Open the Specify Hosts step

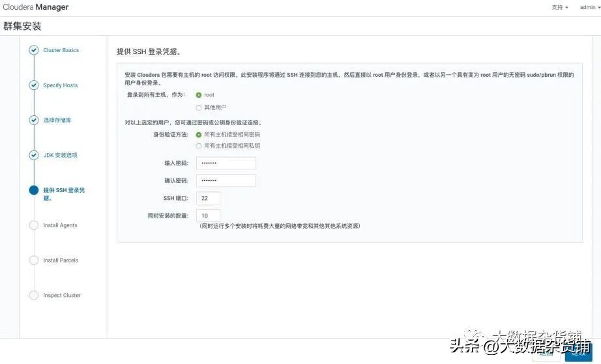pyautogui.click(x=61, y=85)
